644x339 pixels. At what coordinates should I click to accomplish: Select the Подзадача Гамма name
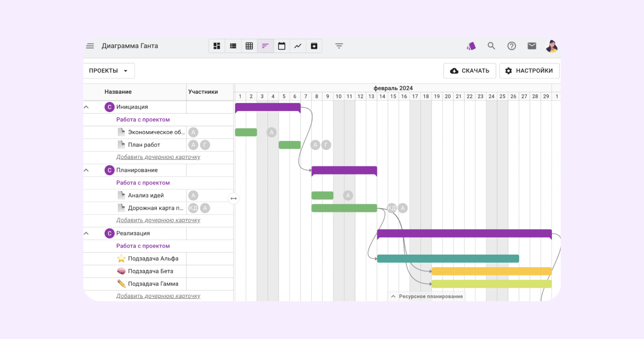(x=153, y=284)
